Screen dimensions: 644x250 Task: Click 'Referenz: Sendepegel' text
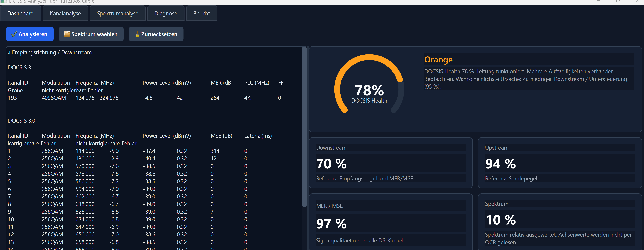point(511,178)
